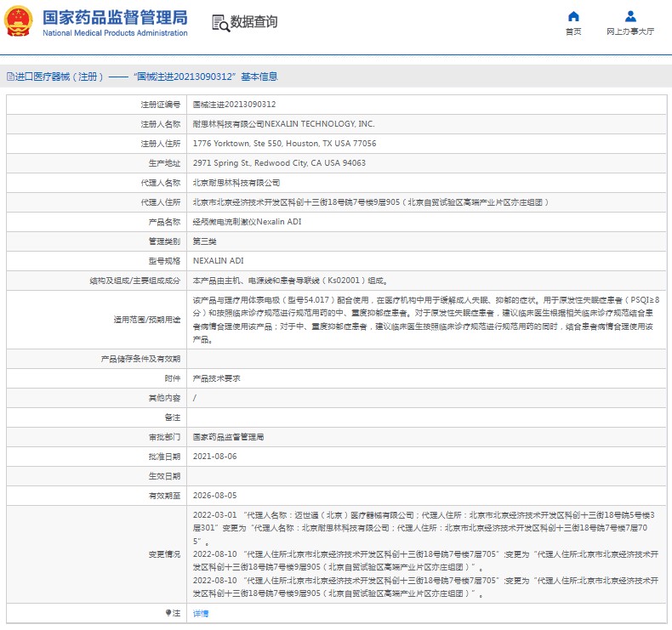Select expiry date 2026-08-05
This screenshot has width=672, height=630.
[x=214, y=495]
